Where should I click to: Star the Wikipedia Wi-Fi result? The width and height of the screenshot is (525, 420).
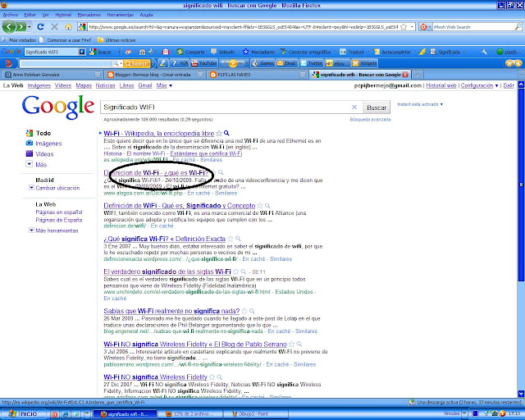tap(219, 134)
